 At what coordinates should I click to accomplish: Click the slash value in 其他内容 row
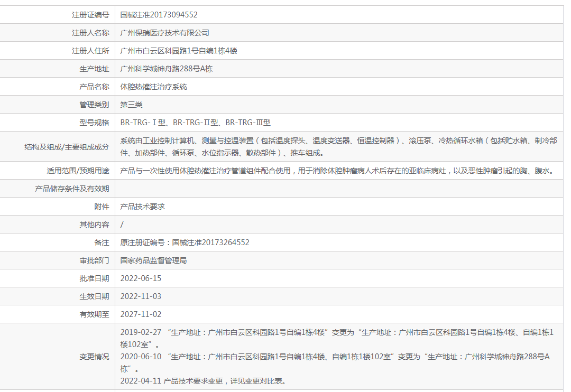click(122, 225)
